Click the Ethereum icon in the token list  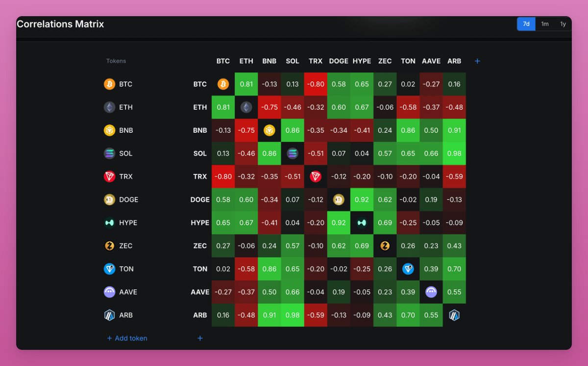coord(109,107)
